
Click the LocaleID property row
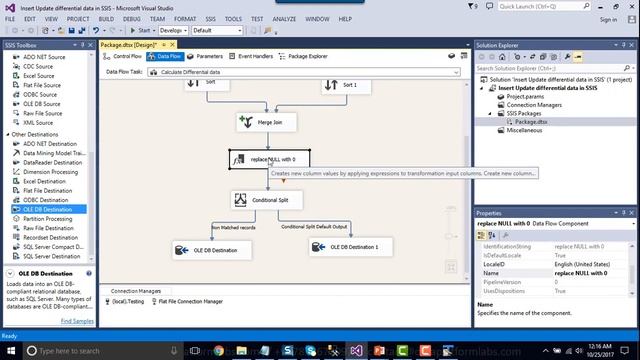(x=553, y=264)
